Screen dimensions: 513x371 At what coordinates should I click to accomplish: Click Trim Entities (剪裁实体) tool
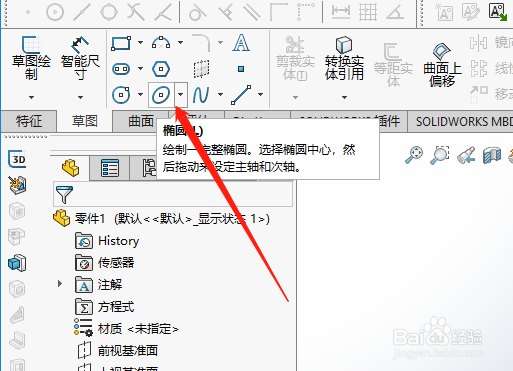(x=295, y=58)
